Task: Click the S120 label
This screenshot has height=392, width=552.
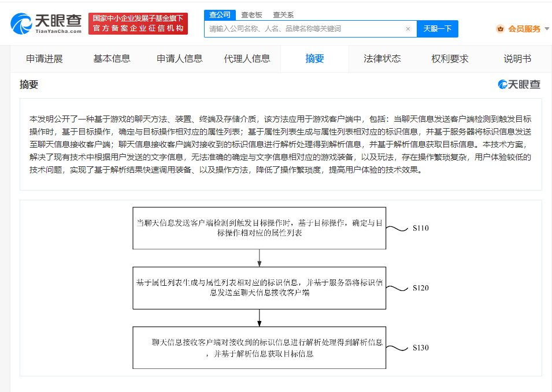Action: click(421, 288)
